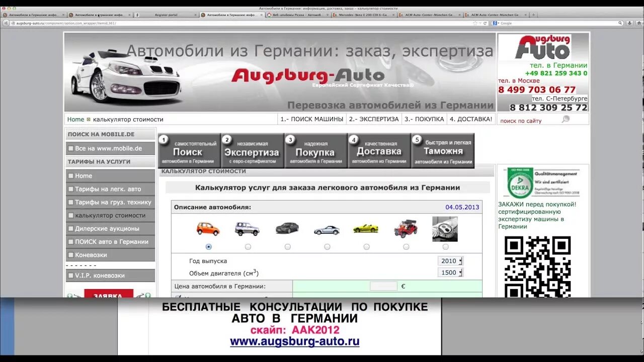Viewport: 644px width, 362px height.
Task: Open step 2 Экспертиза banner button
Action: (x=253, y=150)
